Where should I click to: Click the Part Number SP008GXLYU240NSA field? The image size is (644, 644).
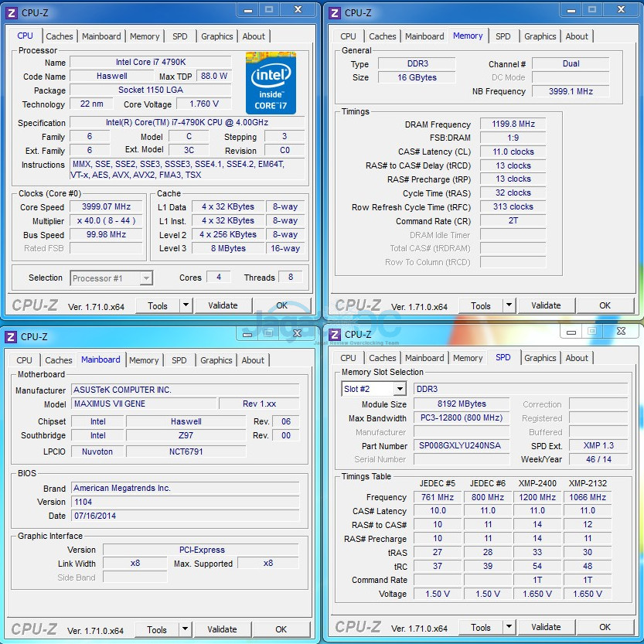click(459, 445)
